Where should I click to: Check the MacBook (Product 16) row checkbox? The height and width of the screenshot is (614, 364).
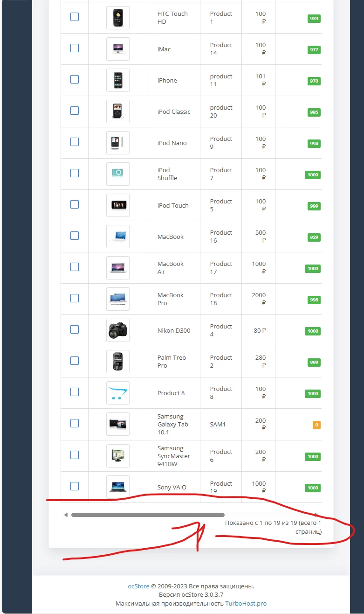75,236
